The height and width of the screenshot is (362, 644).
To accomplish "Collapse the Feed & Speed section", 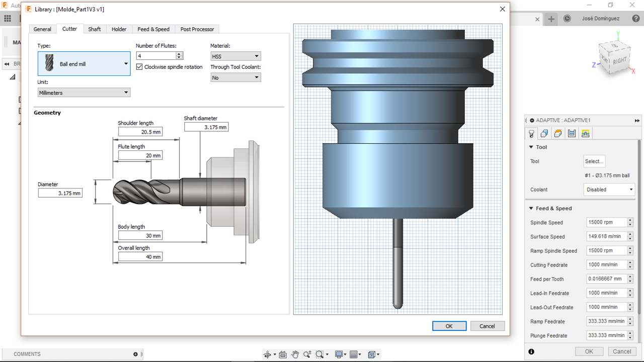I will (531, 209).
